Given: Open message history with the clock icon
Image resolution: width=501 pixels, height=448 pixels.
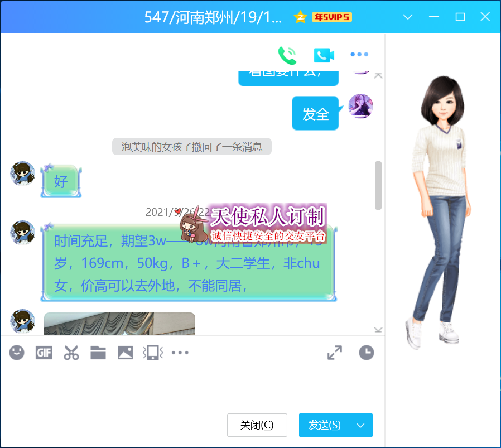Looking at the screenshot, I should (x=366, y=353).
